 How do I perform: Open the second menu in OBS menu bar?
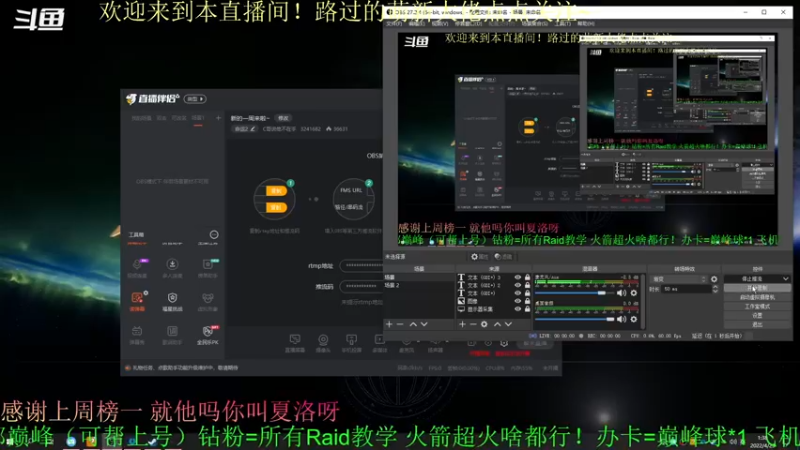(x=417, y=23)
